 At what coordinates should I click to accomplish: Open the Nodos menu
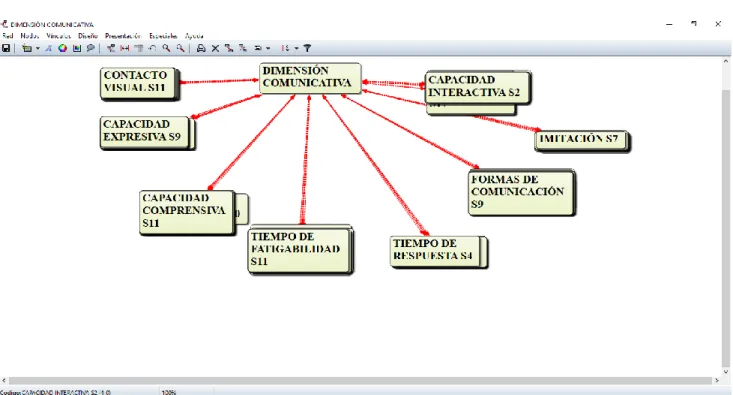click(29, 36)
